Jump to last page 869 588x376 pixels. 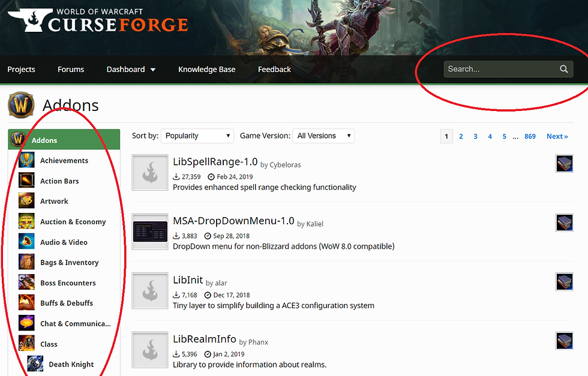(x=530, y=137)
